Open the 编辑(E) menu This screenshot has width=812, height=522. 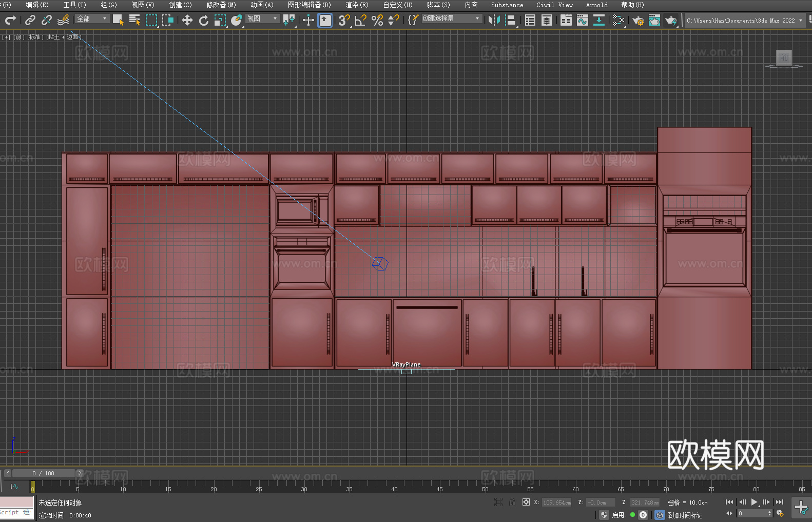(x=37, y=5)
